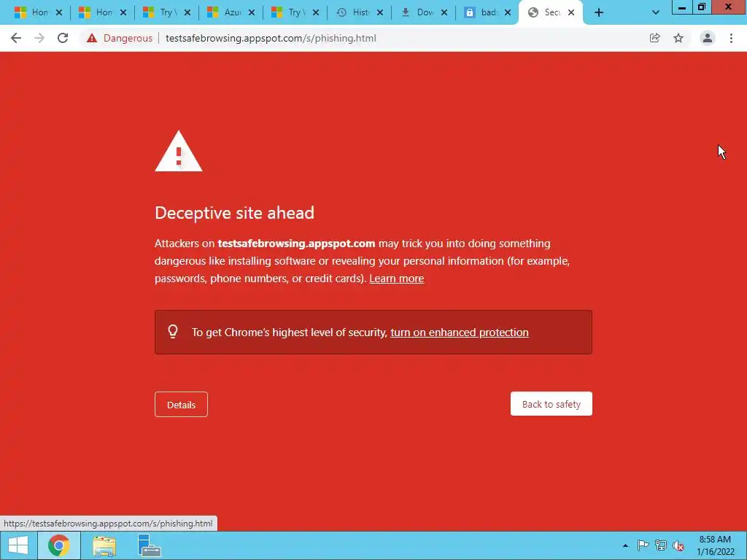Click the 'Deceptive site ahead' heading

234,213
